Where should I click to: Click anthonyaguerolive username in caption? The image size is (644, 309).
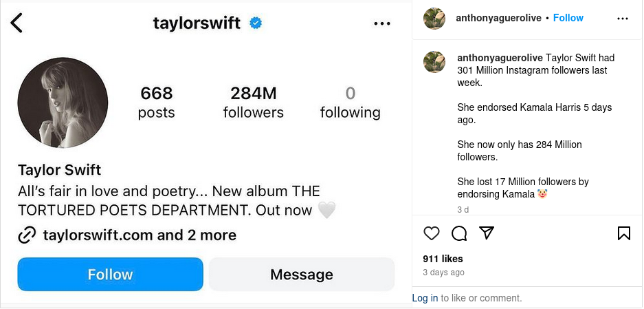coord(500,58)
